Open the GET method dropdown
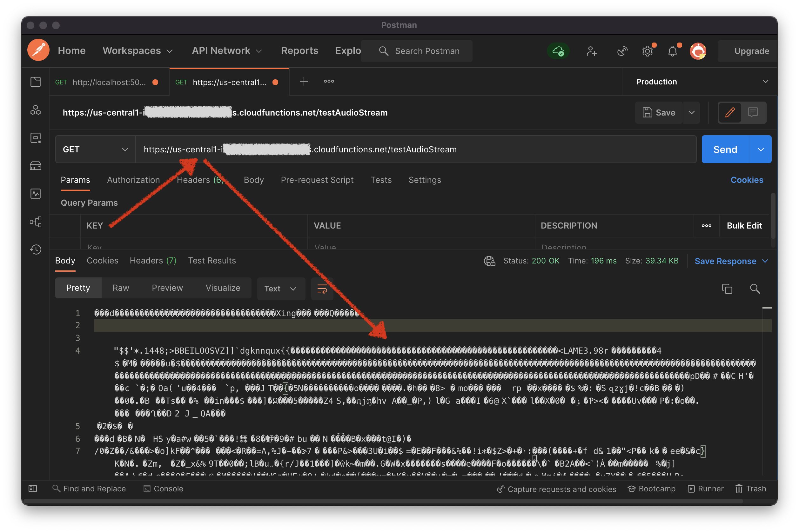Screen dimensions: 799x532 95,149
